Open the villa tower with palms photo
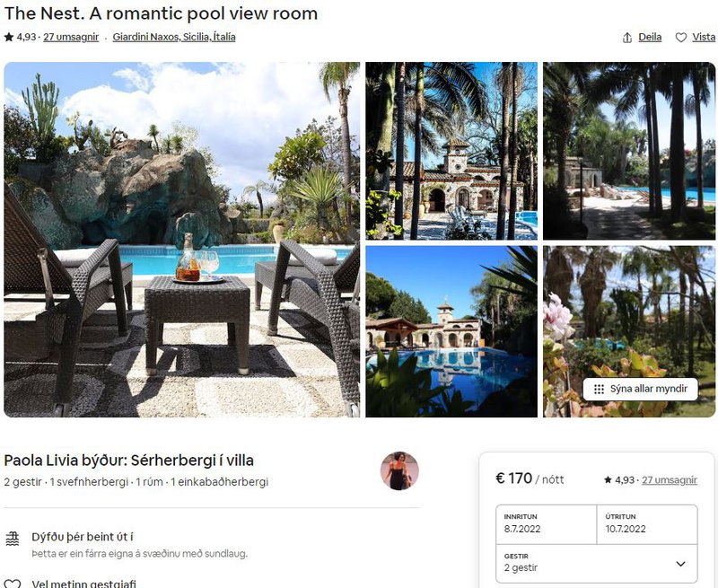 click(451, 151)
